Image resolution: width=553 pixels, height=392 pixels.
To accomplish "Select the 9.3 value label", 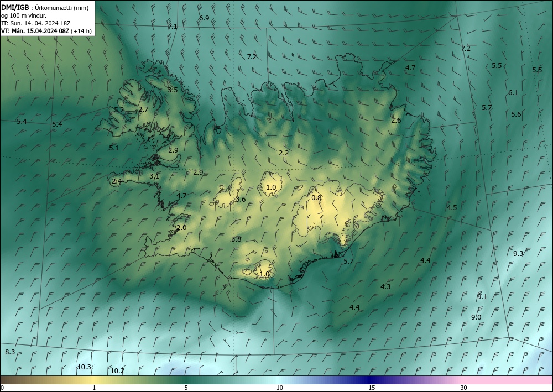I will point(518,253).
